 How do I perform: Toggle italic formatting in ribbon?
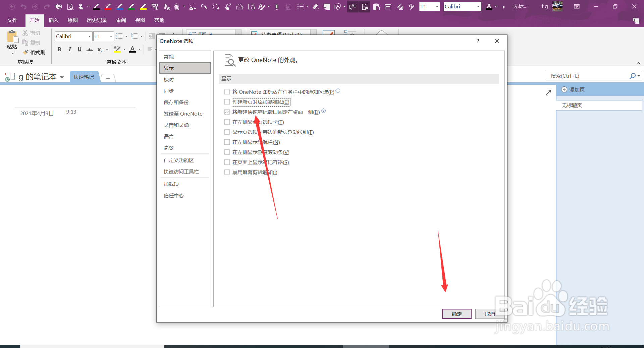click(69, 50)
